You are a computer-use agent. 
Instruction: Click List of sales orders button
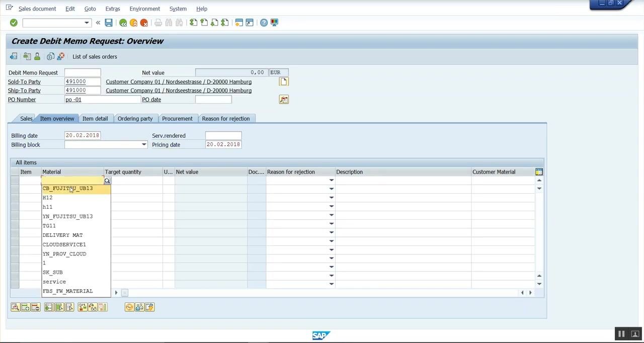point(95,56)
